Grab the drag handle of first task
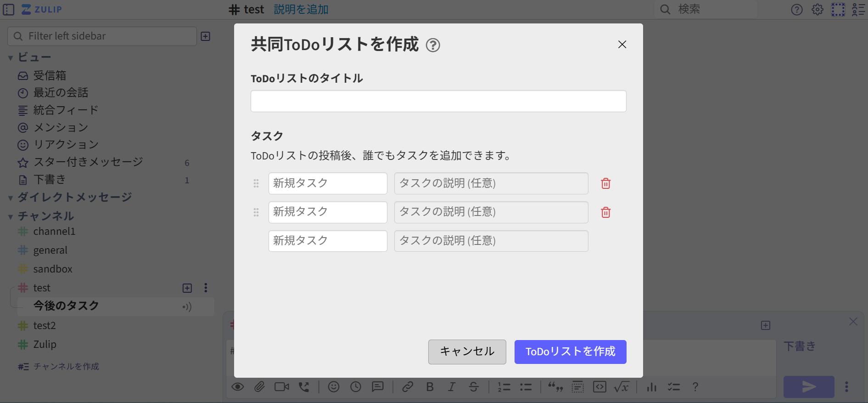Image resolution: width=868 pixels, height=403 pixels. 256,183
